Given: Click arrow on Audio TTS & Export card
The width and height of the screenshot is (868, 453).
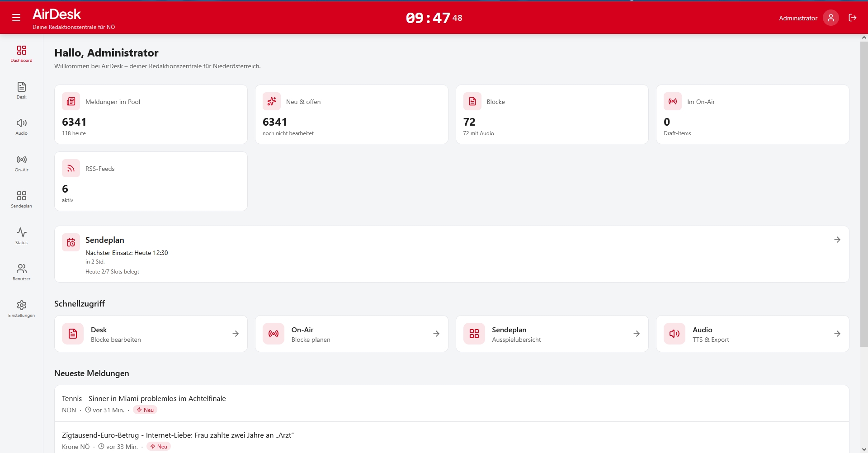Looking at the screenshot, I should [837, 334].
